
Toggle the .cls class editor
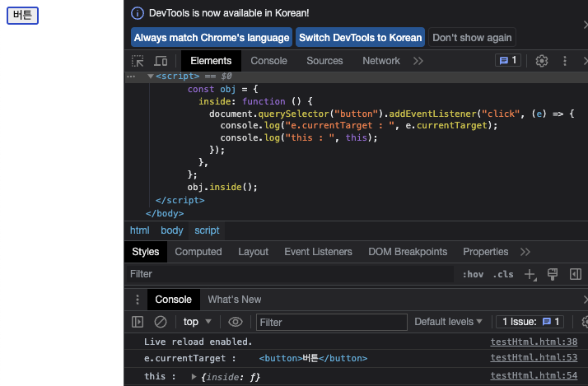503,274
